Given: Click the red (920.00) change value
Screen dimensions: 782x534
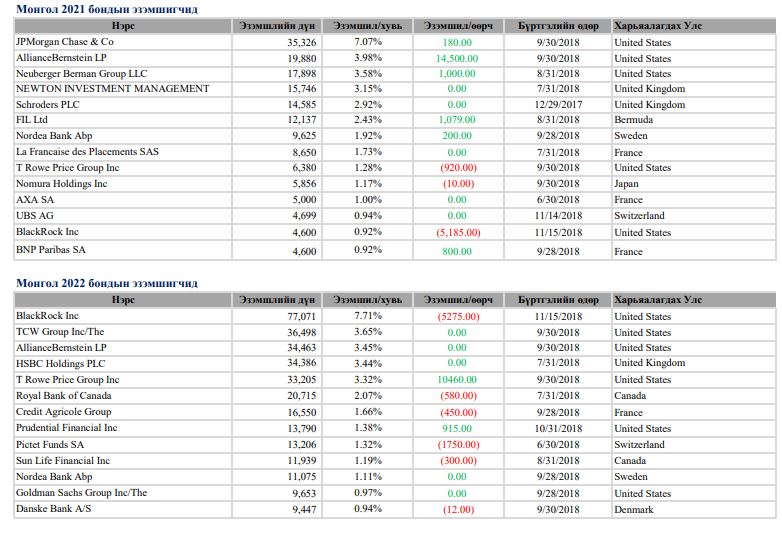Looking at the screenshot, I should [457, 168].
